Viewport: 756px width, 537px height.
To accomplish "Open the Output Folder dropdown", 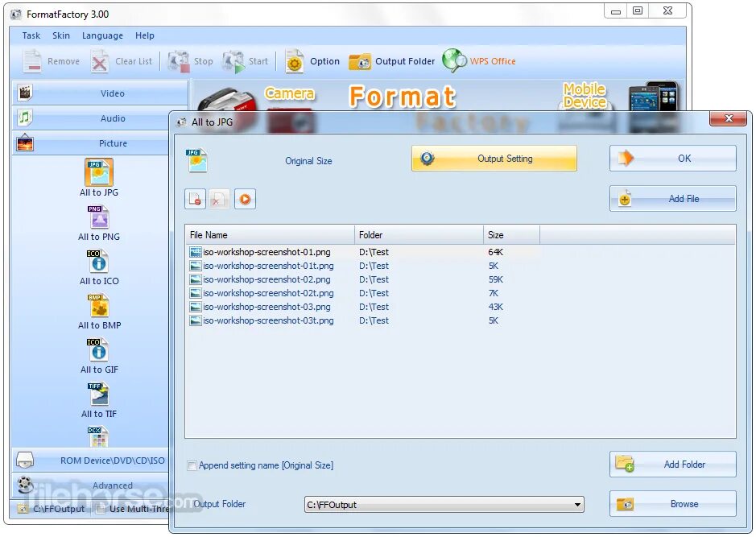I will click(x=580, y=504).
